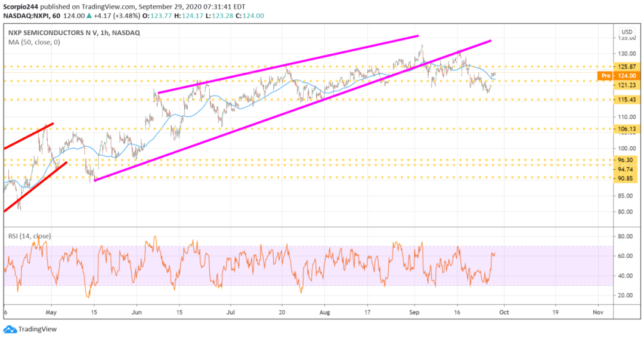The height and width of the screenshot is (339, 644).
Task: Select the 106.13 support level label
Action: point(627,128)
